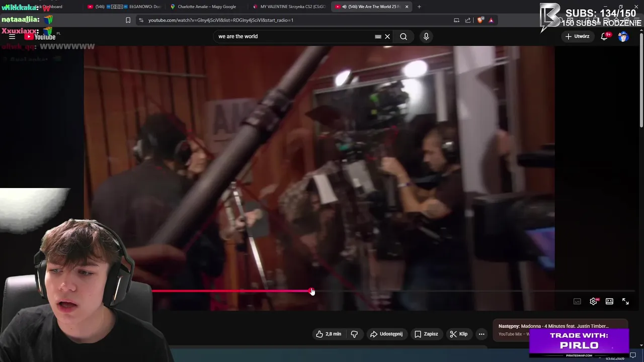Screen dimensions: 644x362
Task: Toggle subtitles in the video player
Action: 577,302
